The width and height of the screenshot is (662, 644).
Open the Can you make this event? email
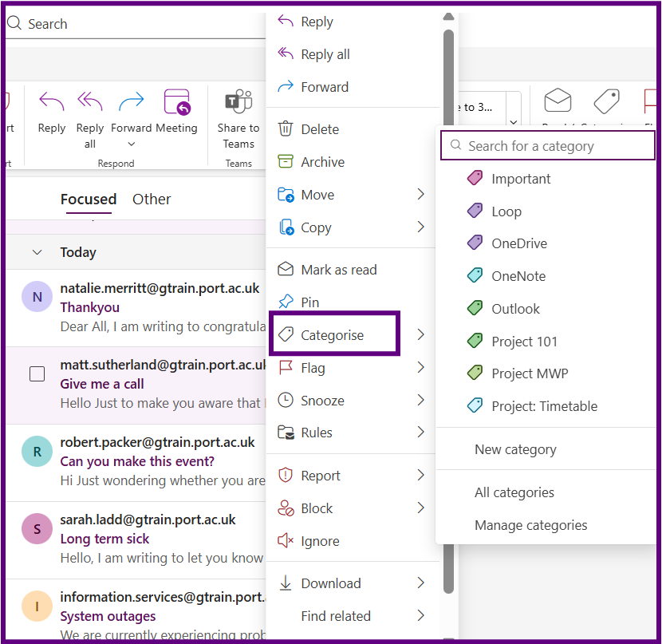point(136,462)
